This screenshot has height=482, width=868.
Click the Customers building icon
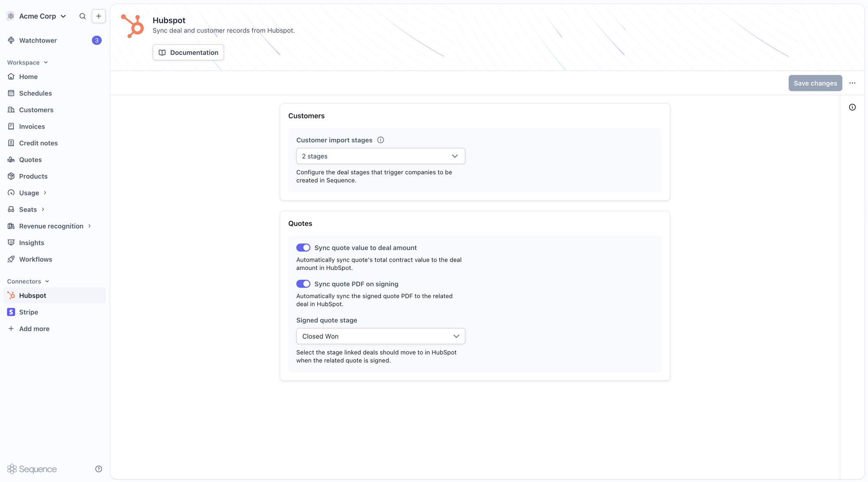point(11,110)
